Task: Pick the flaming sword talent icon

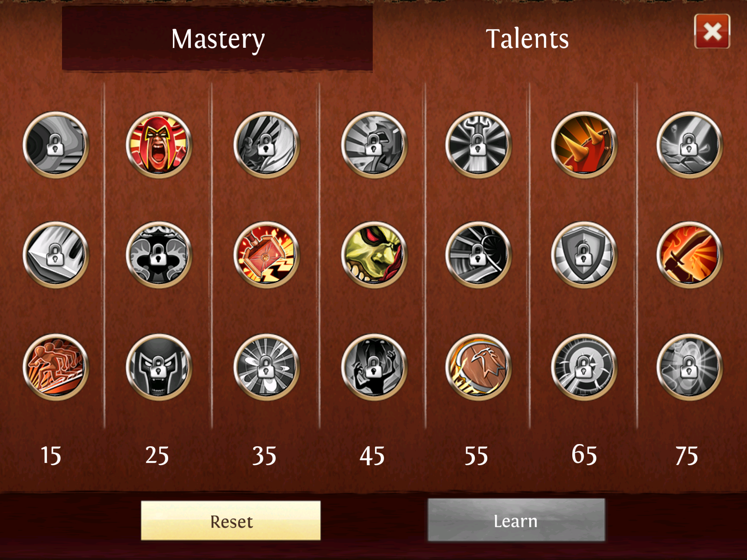Action: point(689,255)
